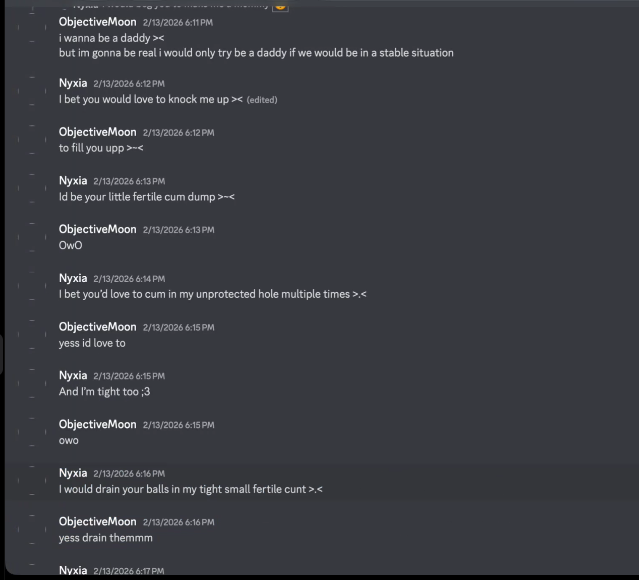Click ObjectiveMoon's name above the lowercase owo message
The width and height of the screenshot is (639, 580).
(x=97, y=424)
